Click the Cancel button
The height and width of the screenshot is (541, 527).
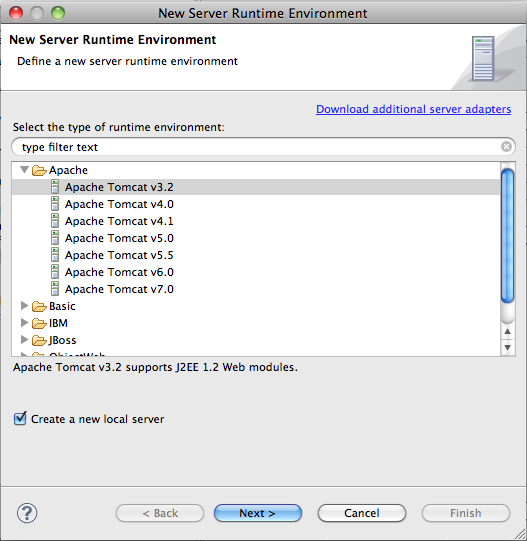point(361,513)
